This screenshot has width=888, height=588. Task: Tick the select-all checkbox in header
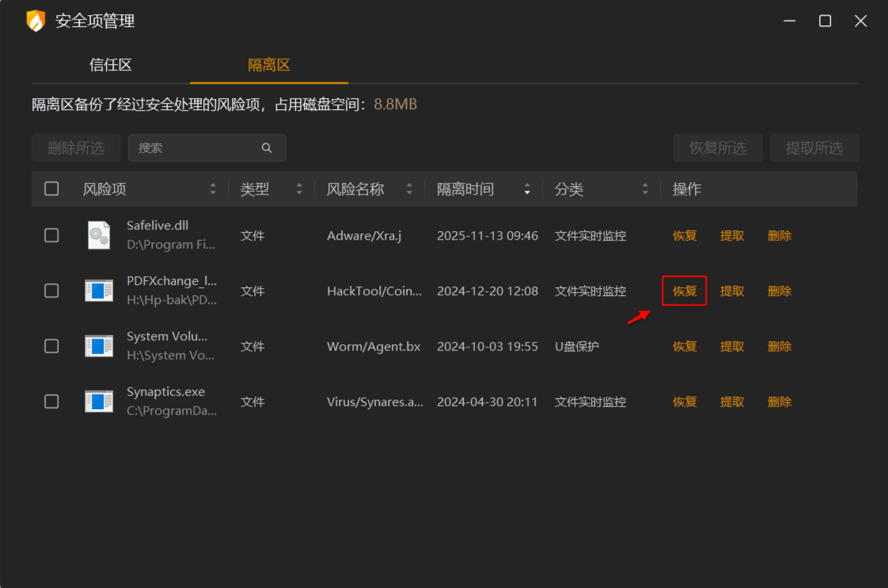pyautogui.click(x=51, y=188)
